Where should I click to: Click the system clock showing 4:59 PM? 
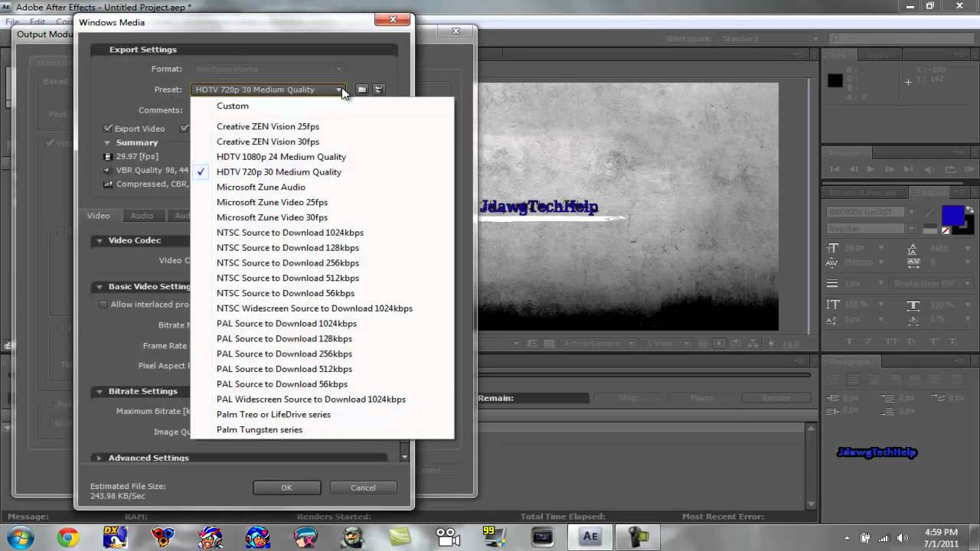point(941,532)
